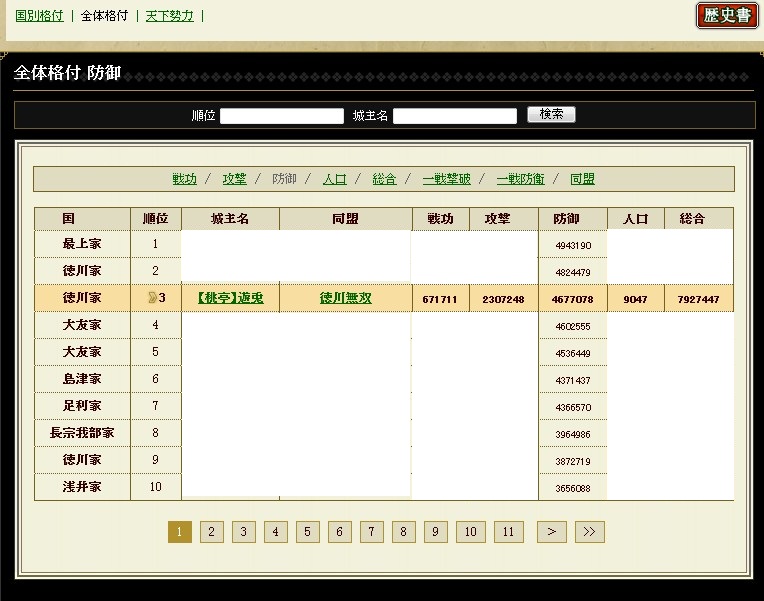Select the 防御 ranking tab
The image size is (764, 601).
285,179
